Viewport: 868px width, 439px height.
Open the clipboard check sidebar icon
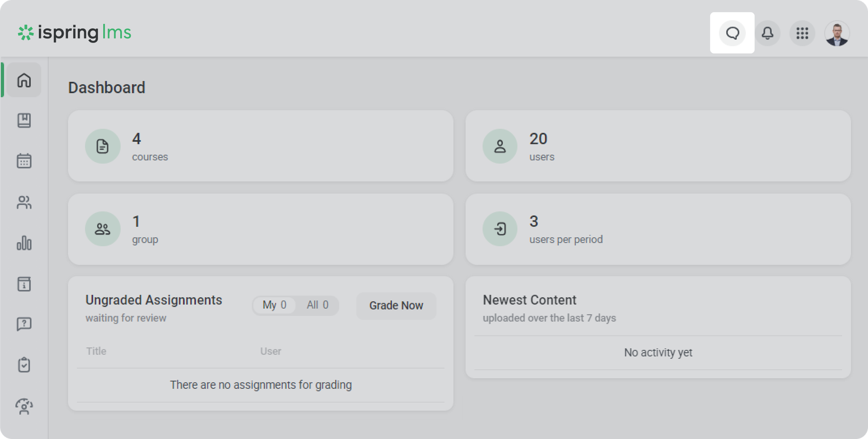tap(24, 365)
